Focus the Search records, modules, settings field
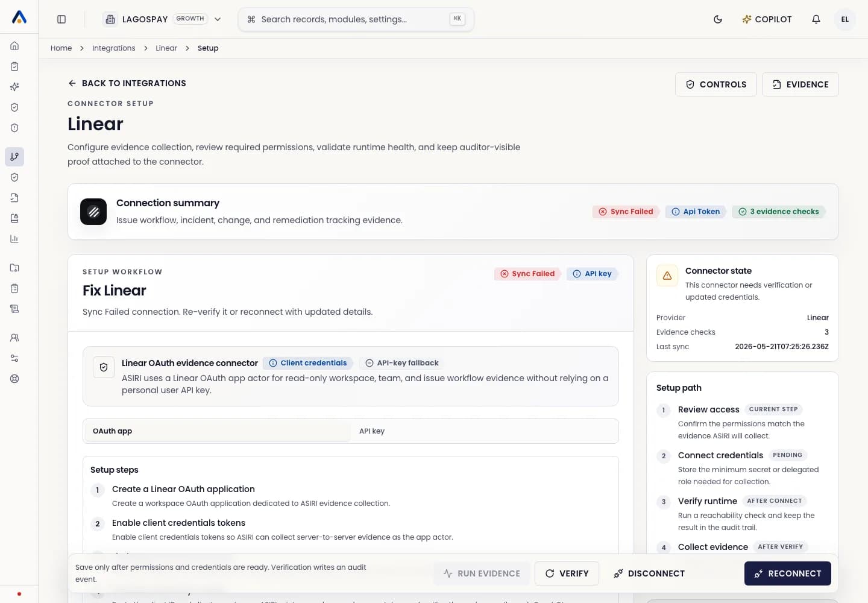The image size is (868, 603). (x=356, y=19)
